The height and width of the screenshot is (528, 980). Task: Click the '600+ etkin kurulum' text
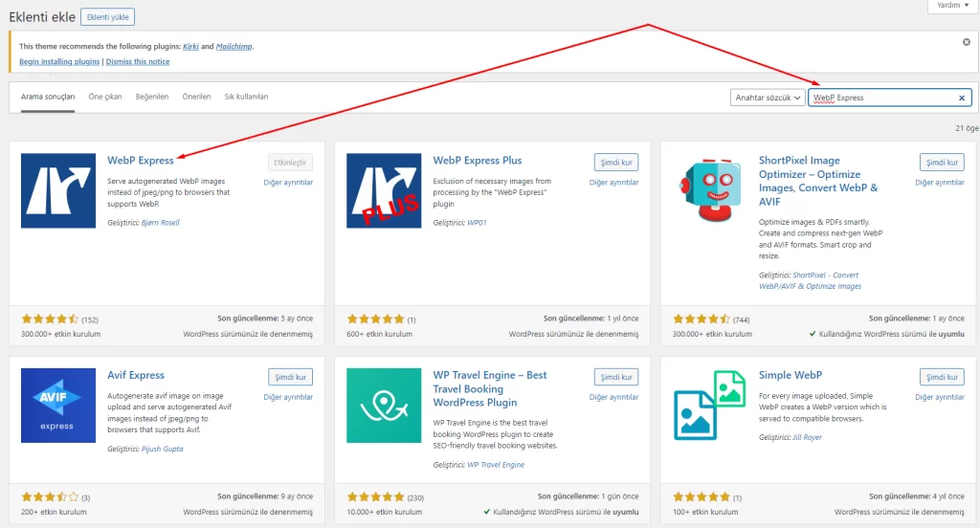point(379,334)
